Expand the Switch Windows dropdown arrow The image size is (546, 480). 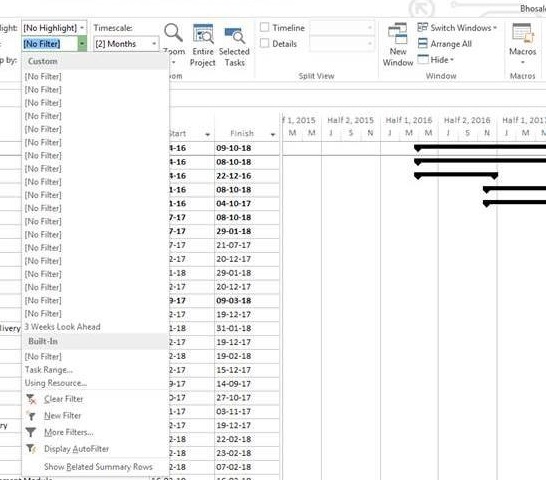point(494,28)
